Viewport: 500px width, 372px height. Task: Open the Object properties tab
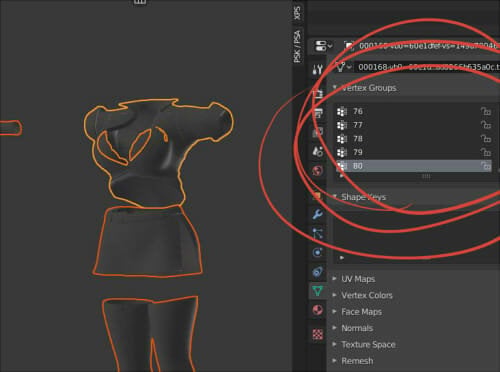(x=318, y=196)
